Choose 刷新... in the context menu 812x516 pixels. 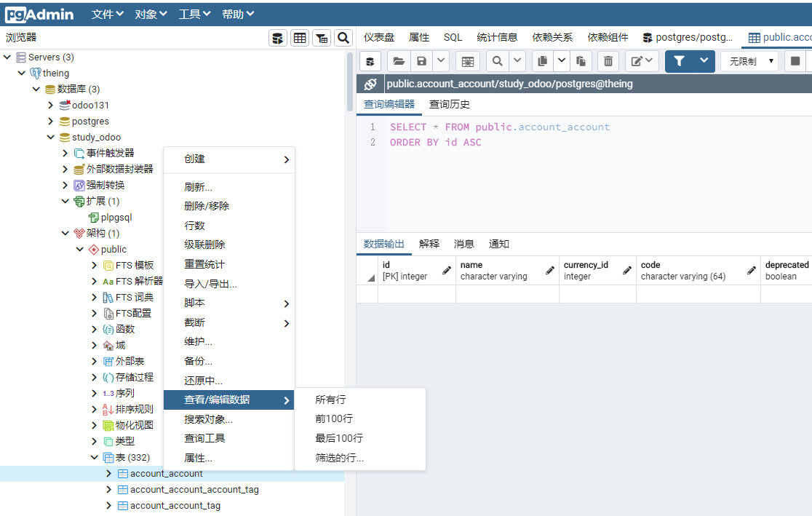(x=229, y=187)
